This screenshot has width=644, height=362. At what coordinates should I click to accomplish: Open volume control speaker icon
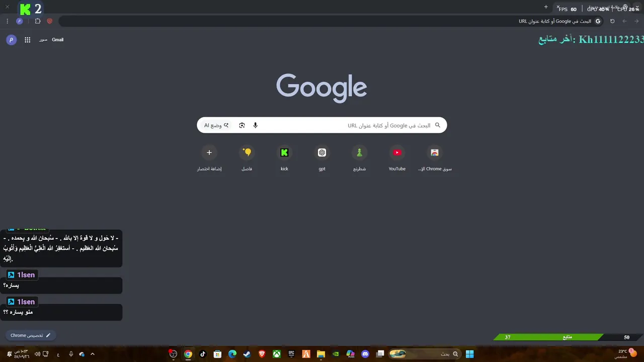point(37,354)
